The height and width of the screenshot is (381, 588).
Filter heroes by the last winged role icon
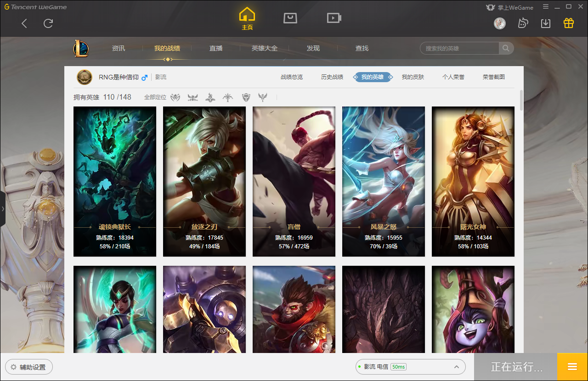(x=263, y=97)
